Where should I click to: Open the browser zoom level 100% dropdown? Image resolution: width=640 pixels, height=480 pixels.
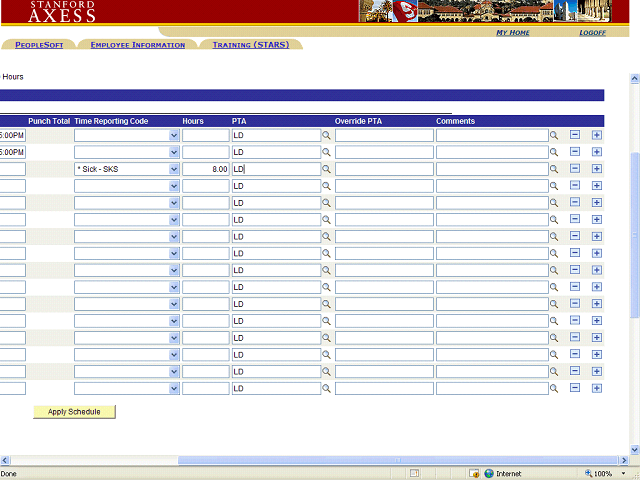point(606,473)
